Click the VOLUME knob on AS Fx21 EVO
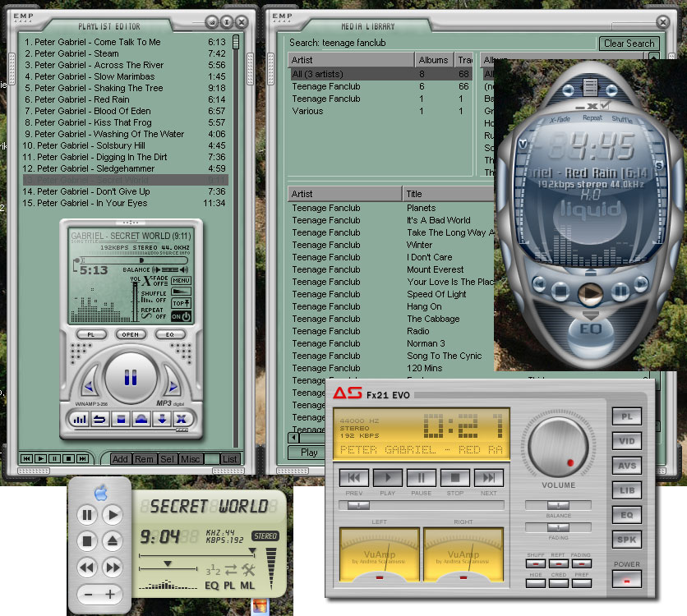The image size is (687, 616). [x=558, y=448]
